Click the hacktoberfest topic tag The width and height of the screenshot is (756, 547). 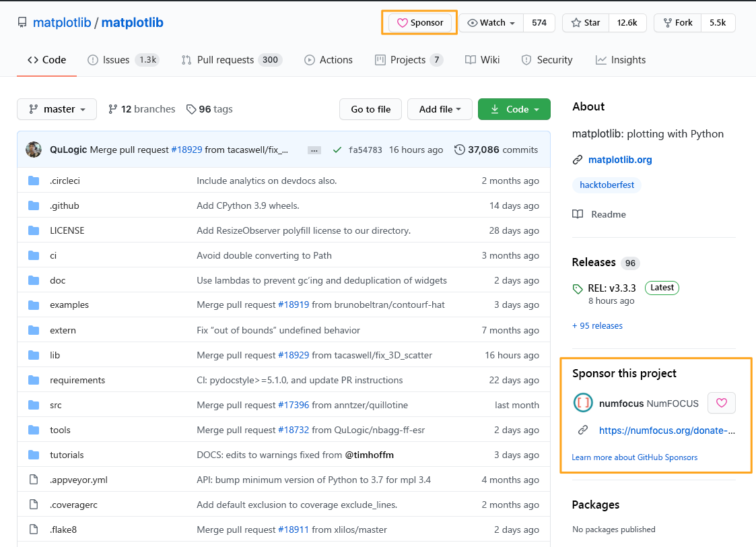(x=607, y=185)
